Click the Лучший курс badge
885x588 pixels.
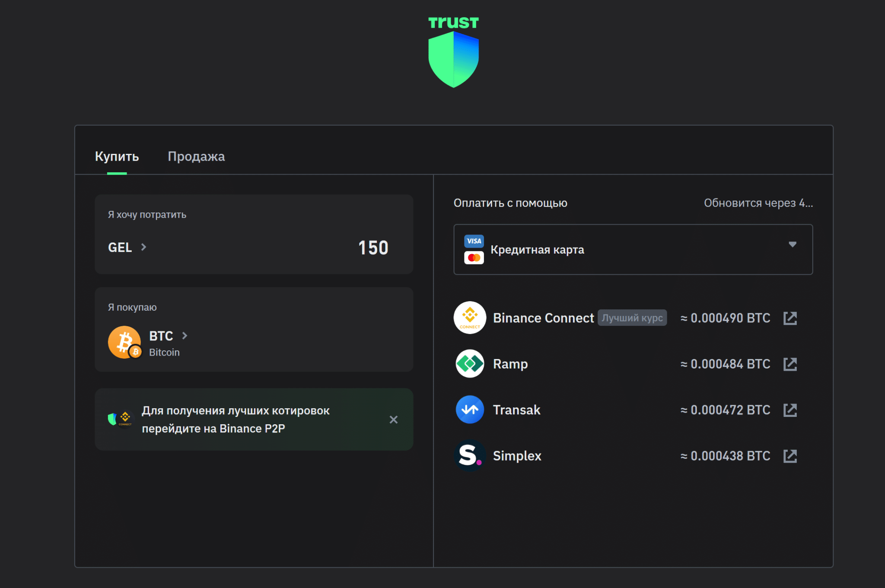tap(632, 318)
